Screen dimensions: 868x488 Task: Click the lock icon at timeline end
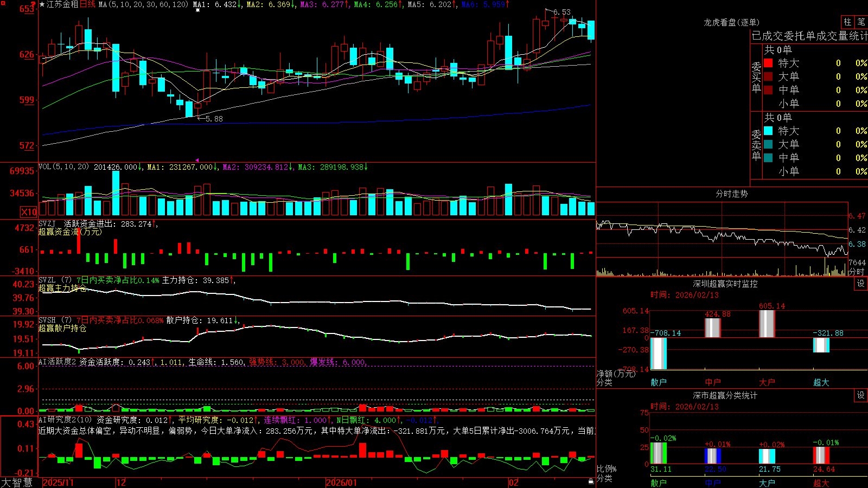(x=591, y=481)
